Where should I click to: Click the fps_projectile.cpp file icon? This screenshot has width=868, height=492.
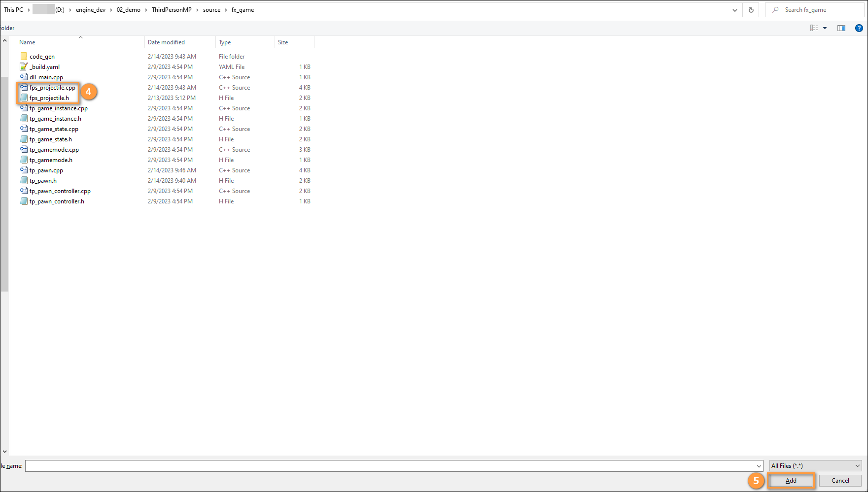[24, 87]
